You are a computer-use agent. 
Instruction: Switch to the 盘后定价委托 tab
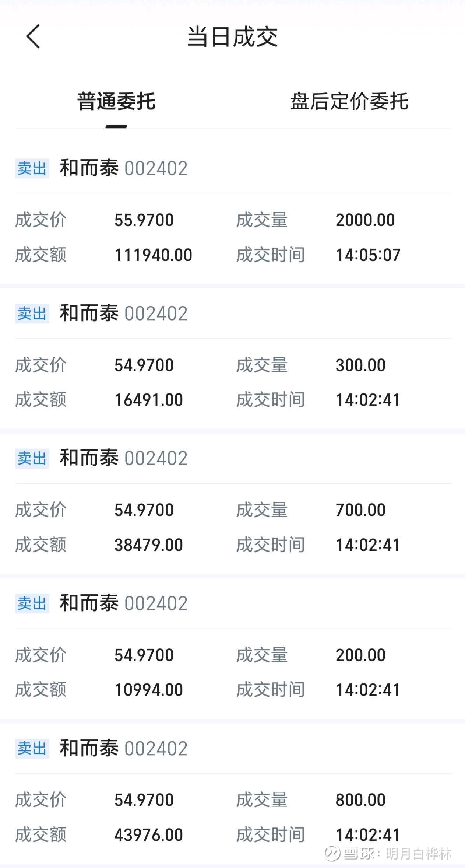point(349,101)
